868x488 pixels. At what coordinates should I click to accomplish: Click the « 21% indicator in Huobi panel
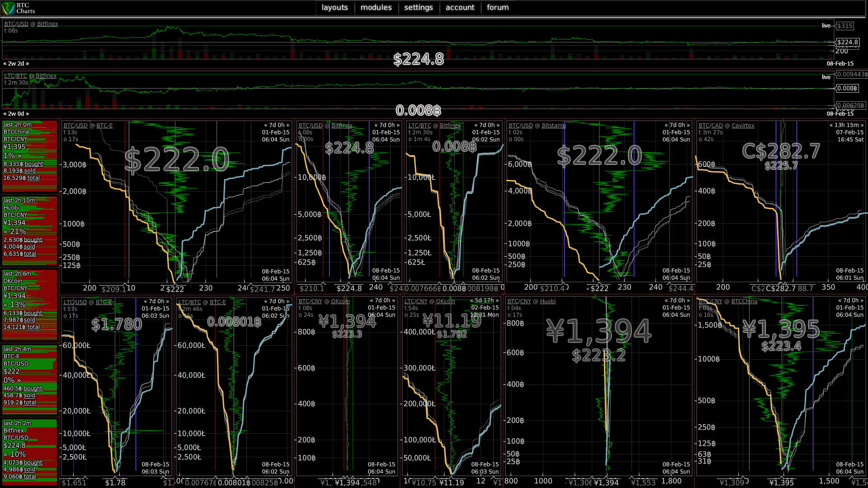pyautogui.click(x=15, y=231)
